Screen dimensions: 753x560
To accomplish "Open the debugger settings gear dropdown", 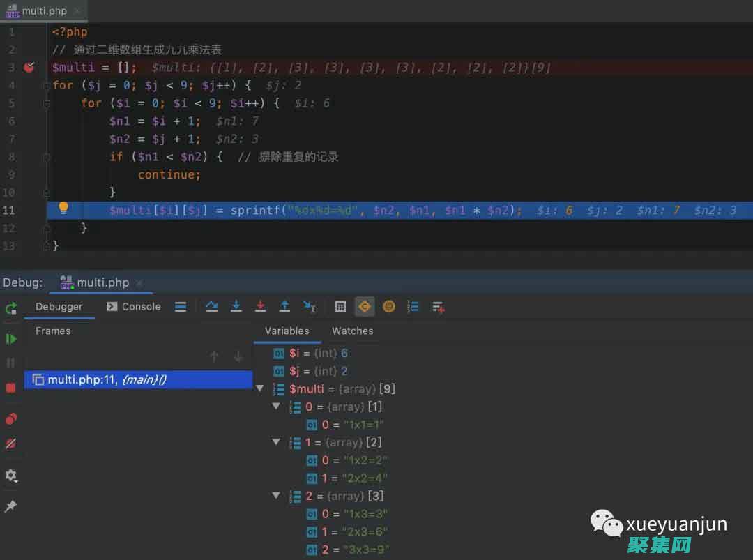I will pos(11,476).
